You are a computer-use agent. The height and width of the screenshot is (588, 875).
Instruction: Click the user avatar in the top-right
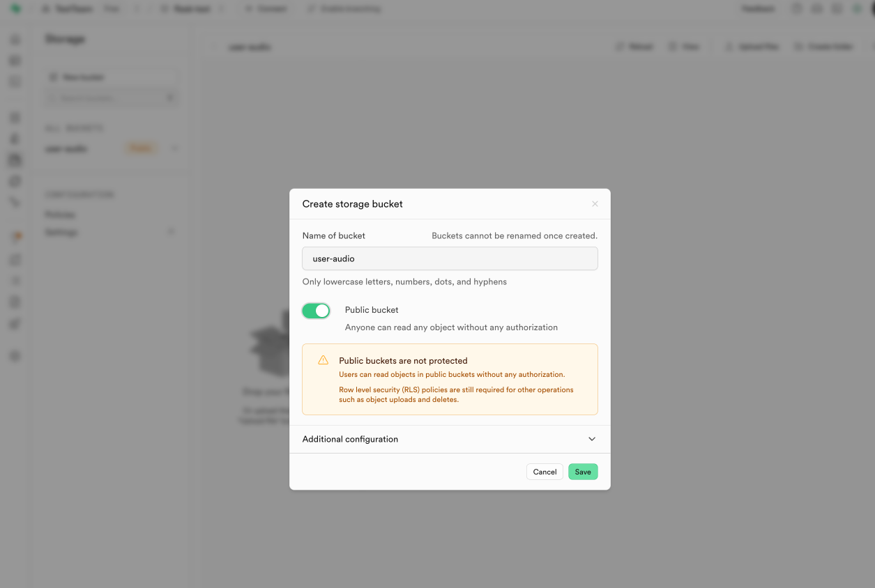click(x=870, y=9)
